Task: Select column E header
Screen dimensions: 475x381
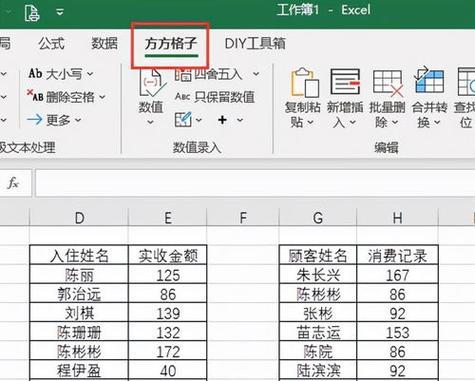Action: [168, 218]
